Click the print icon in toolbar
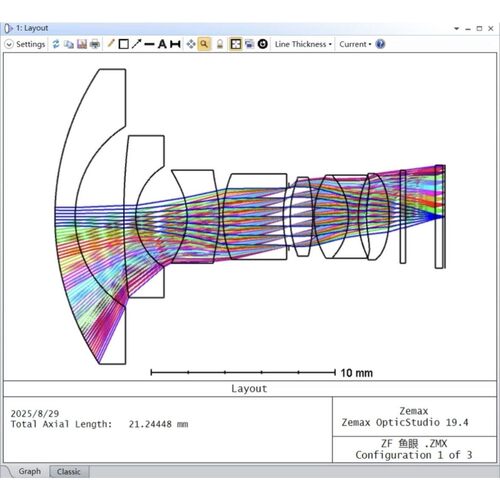The height and width of the screenshot is (500, 500). [x=95, y=44]
